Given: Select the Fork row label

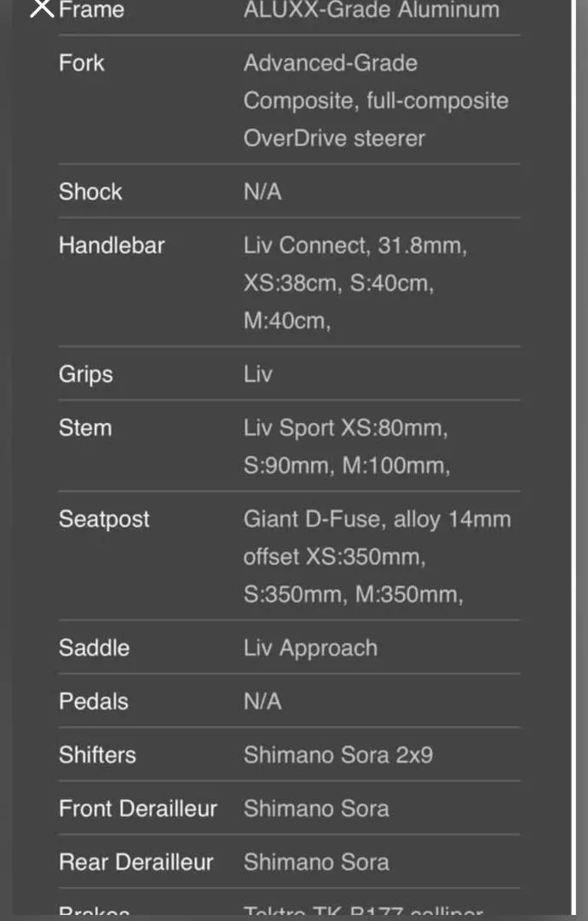Looking at the screenshot, I should (x=82, y=63).
